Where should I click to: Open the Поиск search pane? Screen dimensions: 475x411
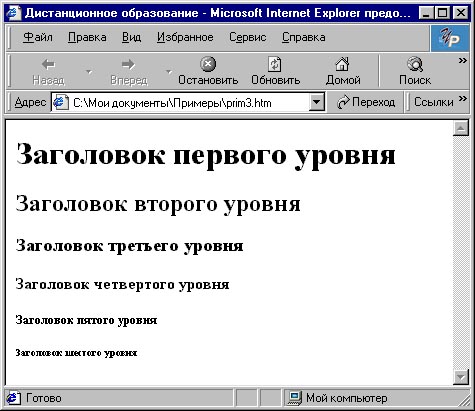pyautogui.click(x=415, y=71)
